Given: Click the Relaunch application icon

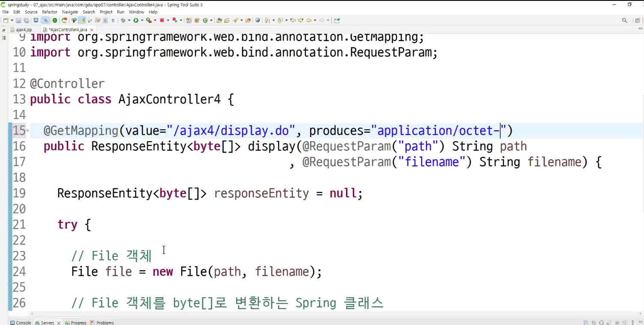Looking at the screenshot, I should [x=65, y=20].
